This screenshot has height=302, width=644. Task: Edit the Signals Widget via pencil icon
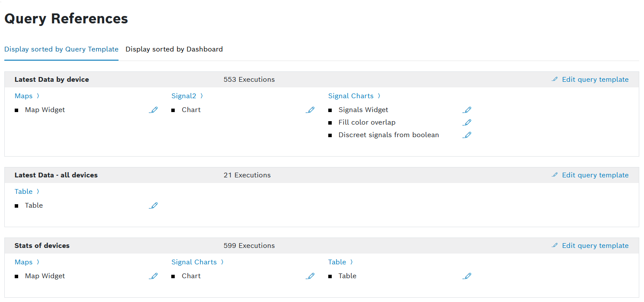click(x=467, y=110)
